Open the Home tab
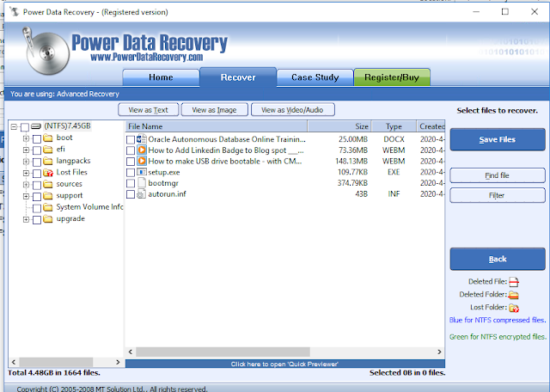This screenshot has width=550, height=392. coord(161,77)
